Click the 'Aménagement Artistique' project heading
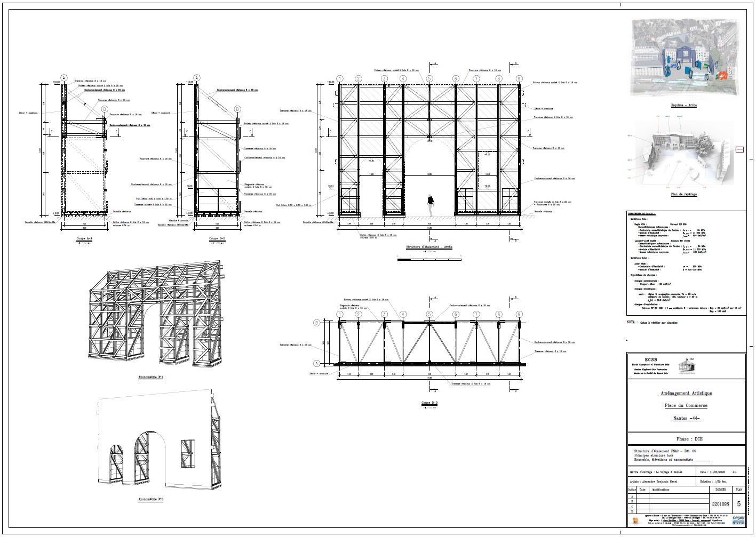 tap(686, 393)
